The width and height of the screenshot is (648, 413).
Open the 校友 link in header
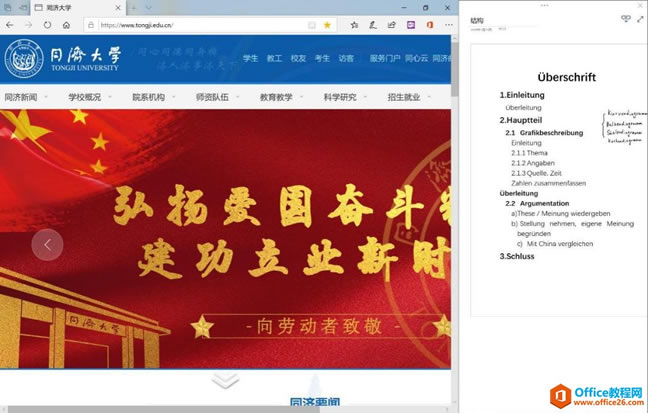[298, 58]
